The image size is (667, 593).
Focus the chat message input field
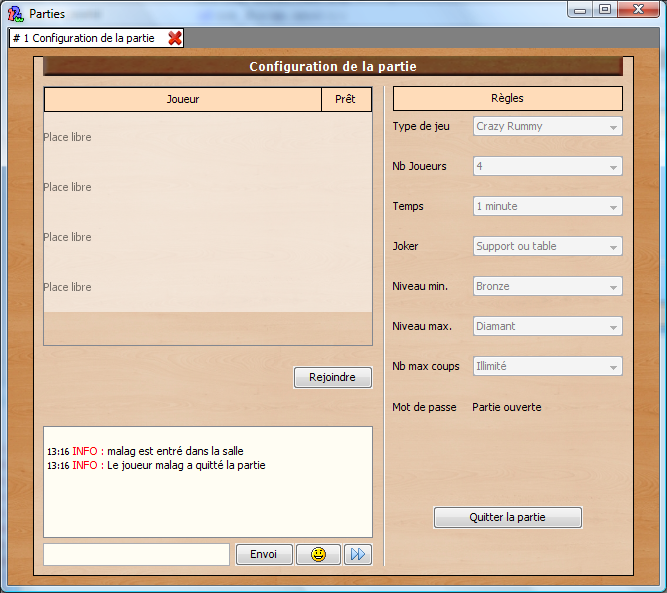click(137, 554)
